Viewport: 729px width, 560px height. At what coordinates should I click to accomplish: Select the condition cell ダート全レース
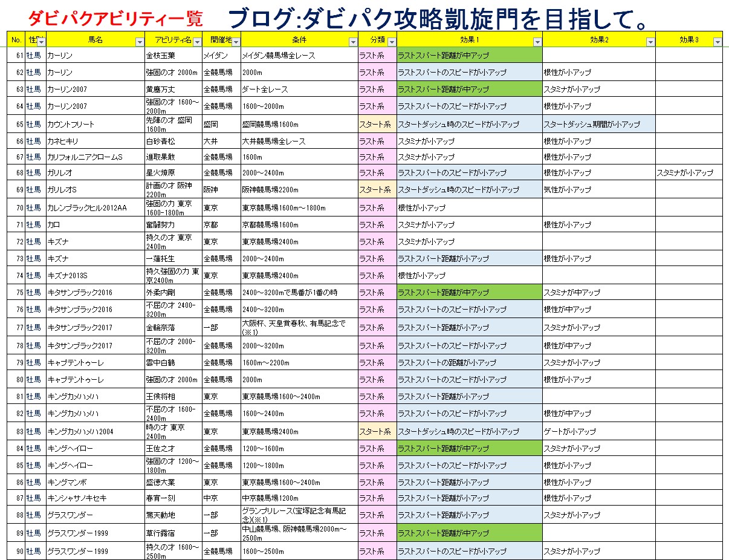299,90
